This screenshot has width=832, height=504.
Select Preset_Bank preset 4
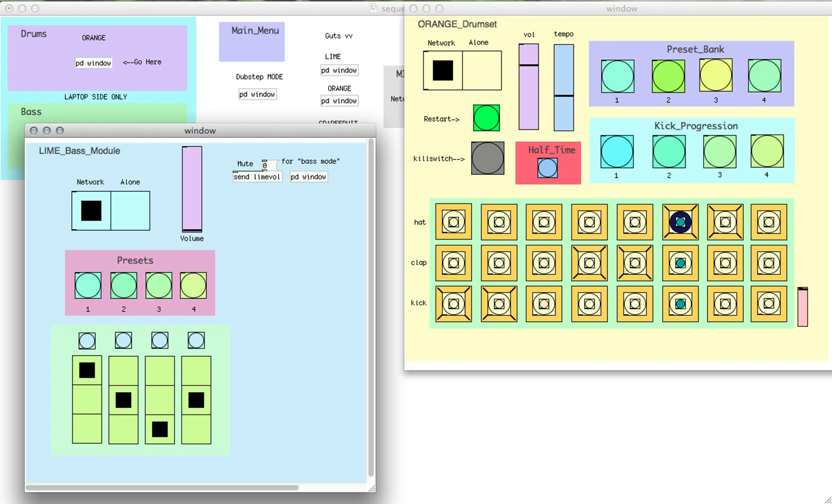tap(764, 76)
